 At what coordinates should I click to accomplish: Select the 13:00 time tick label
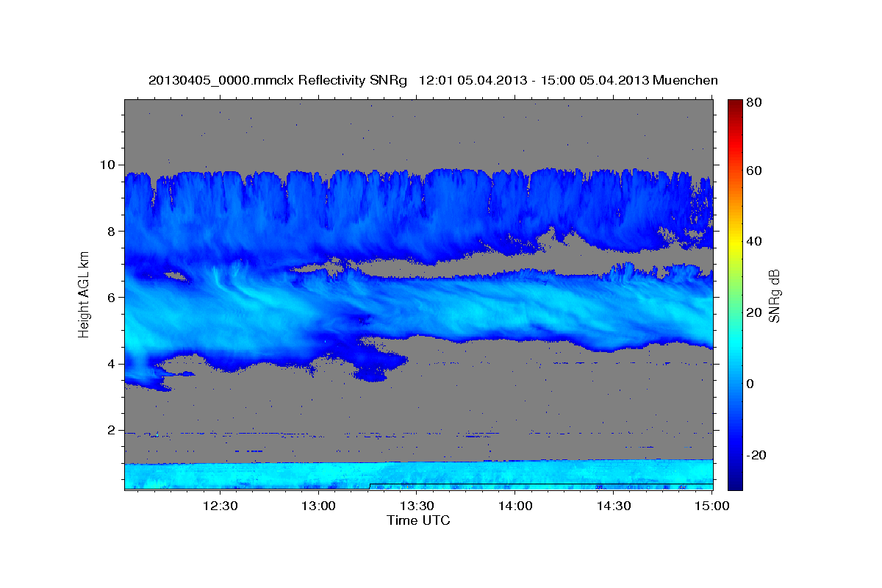(319, 506)
